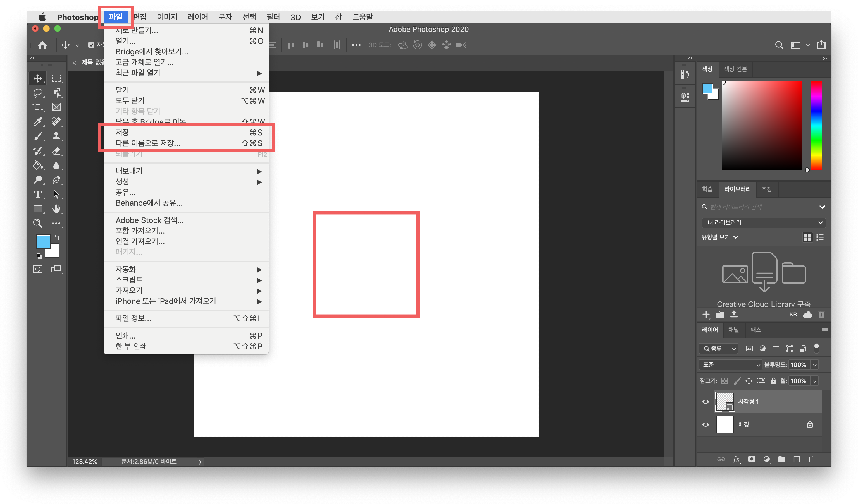Click the foreground blue color swatch

click(43, 241)
